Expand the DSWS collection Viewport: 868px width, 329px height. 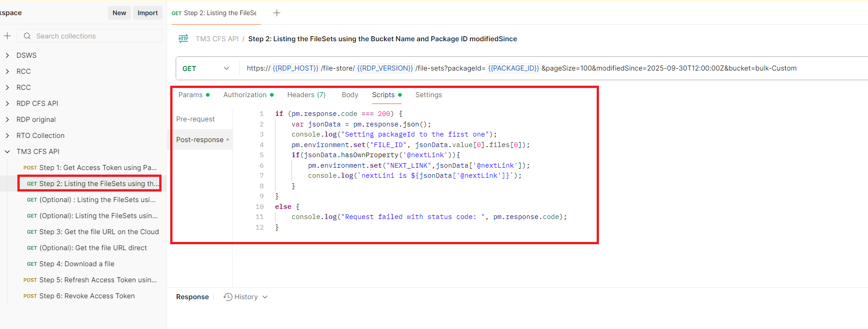[x=7, y=55]
